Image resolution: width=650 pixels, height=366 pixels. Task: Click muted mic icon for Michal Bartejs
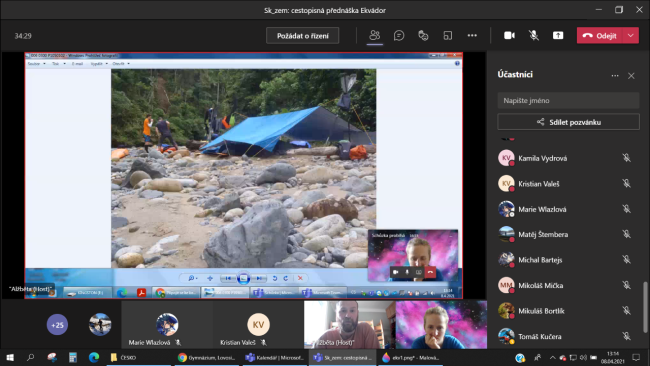[626, 259]
